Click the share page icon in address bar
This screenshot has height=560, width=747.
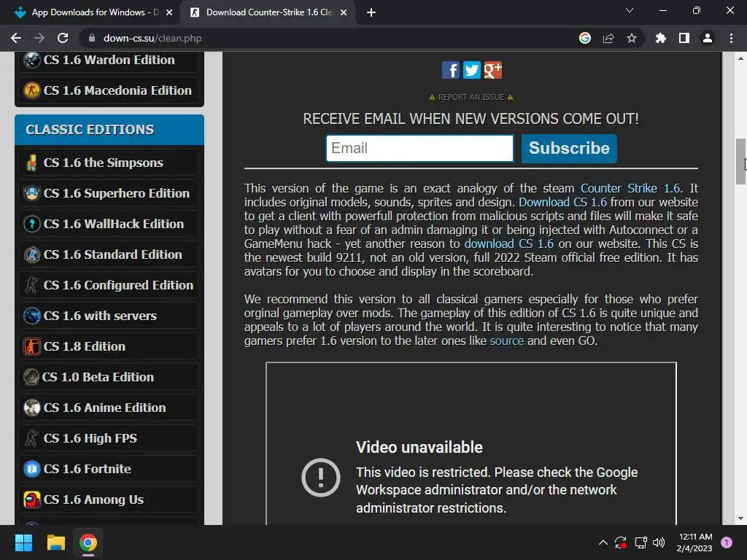pos(608,38)
